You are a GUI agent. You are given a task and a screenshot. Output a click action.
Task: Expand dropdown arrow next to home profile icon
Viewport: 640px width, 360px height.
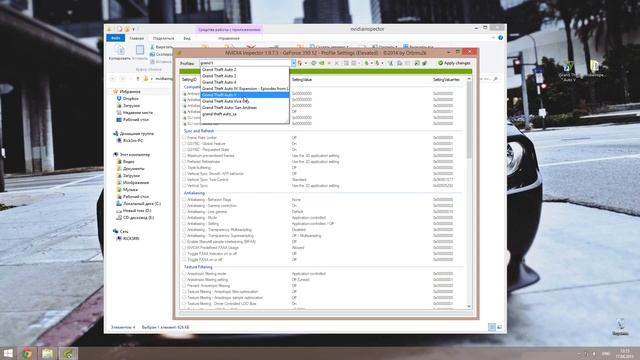point(306,63)
